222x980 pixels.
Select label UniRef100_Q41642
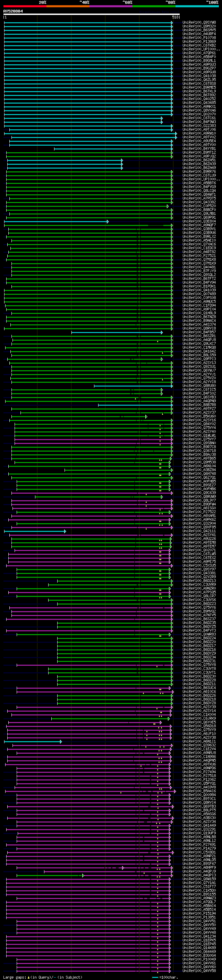[199, 351]
